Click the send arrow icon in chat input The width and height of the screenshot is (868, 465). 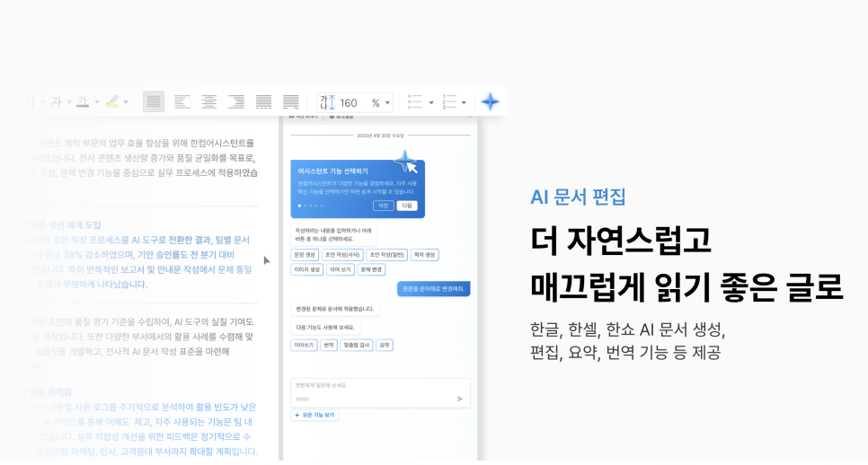point(459,399)
